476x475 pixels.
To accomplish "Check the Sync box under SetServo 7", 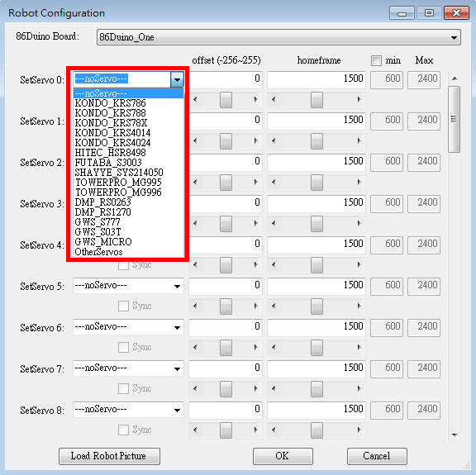I will [x=123, y=388].
